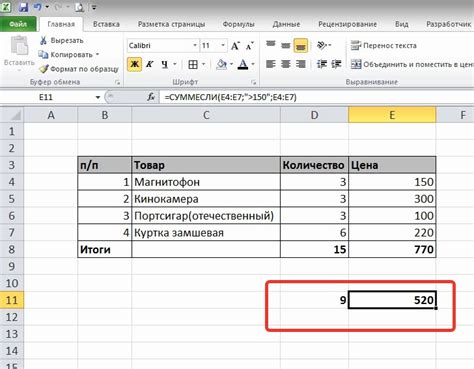Screen dimensions: 474x369
Task: Click the Количество header cell
Action: (x=314, y=165)
